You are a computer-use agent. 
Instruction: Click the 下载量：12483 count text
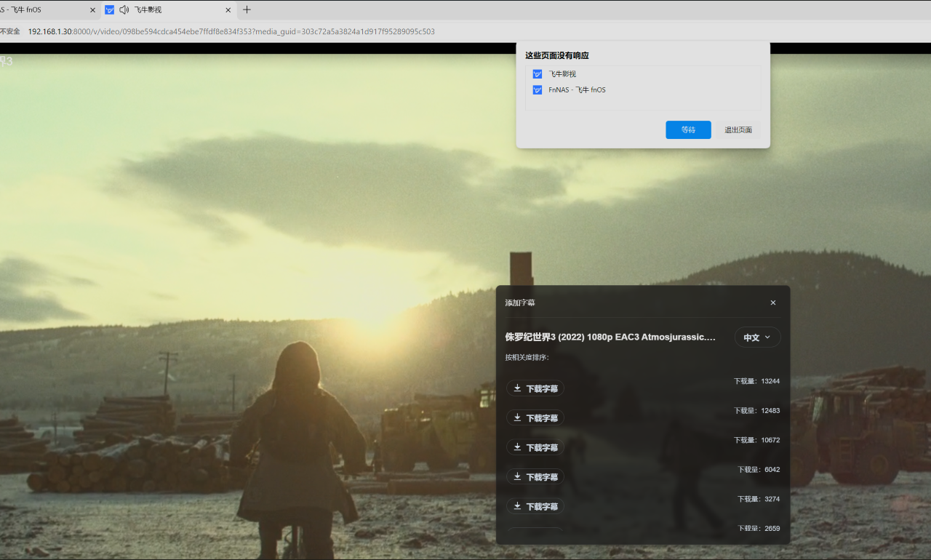756,411
